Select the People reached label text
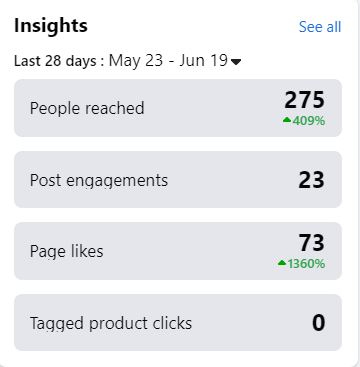360x367 pixels. point(87,108)
